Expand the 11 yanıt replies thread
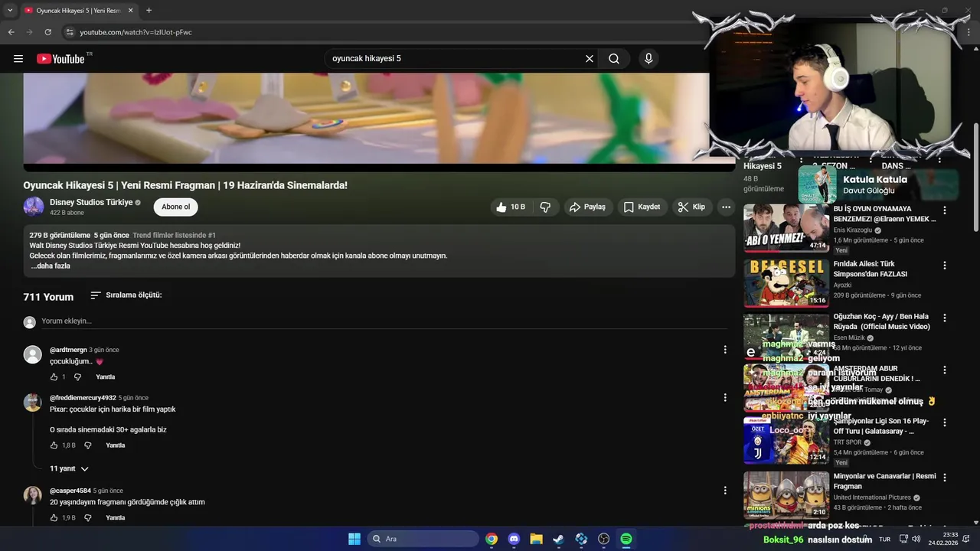The height and width of the screenshot is (551, 980). 70,468
